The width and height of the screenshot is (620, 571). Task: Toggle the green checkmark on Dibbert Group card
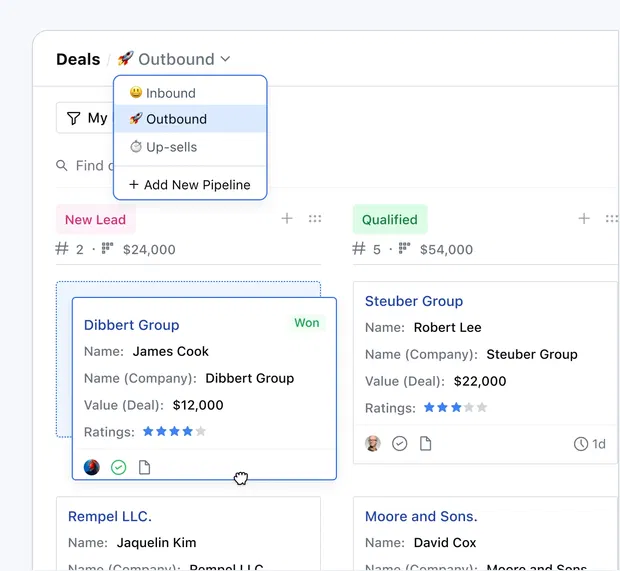(119, 467)
